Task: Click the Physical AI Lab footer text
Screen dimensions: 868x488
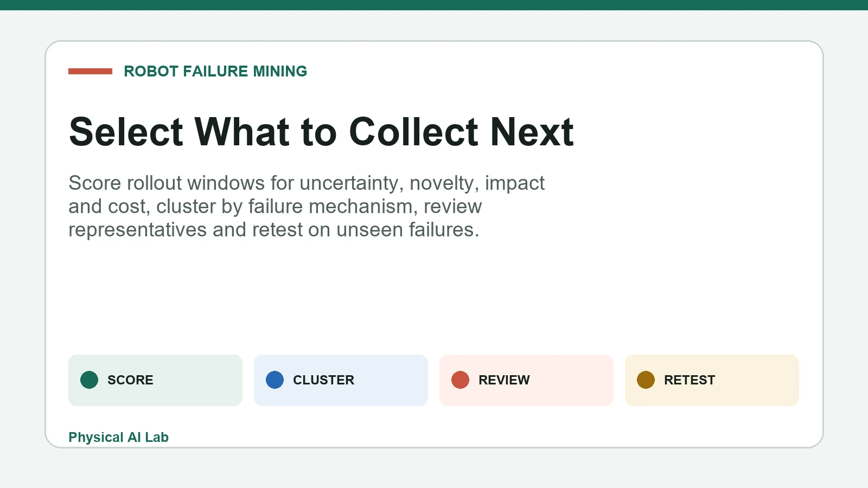Action: click(x=118, y=437)
